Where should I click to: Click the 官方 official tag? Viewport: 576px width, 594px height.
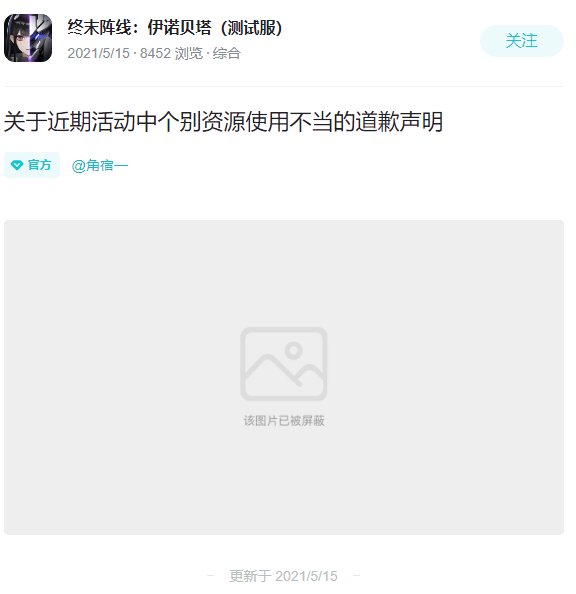click(x=32, y=165)
